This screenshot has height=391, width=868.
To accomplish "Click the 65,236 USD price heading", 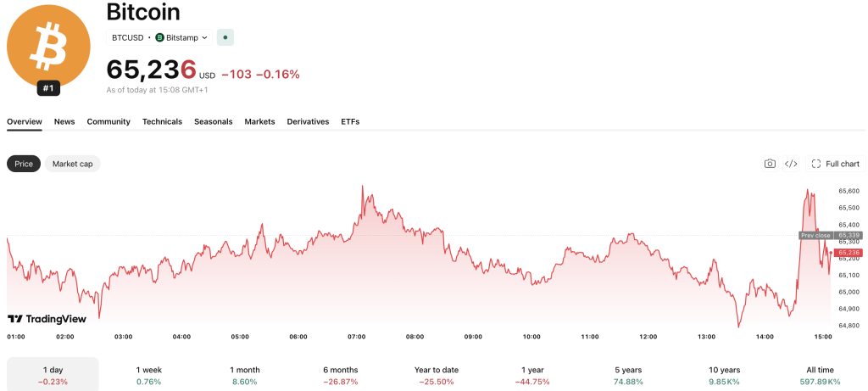I will pos(160,70).
